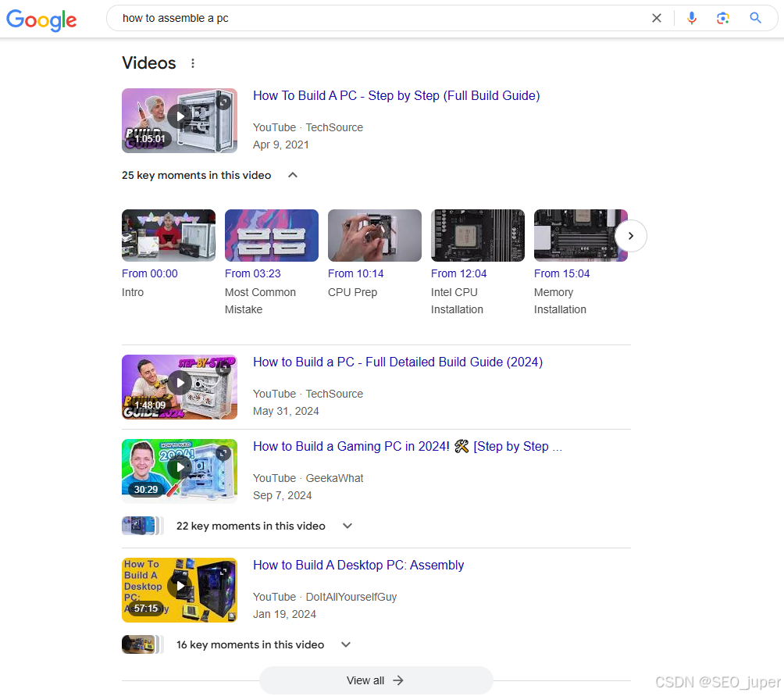This screenshot has height=696, width=784.
Task: Show next key moments with the right arrow
Action: tap(630, 235)
